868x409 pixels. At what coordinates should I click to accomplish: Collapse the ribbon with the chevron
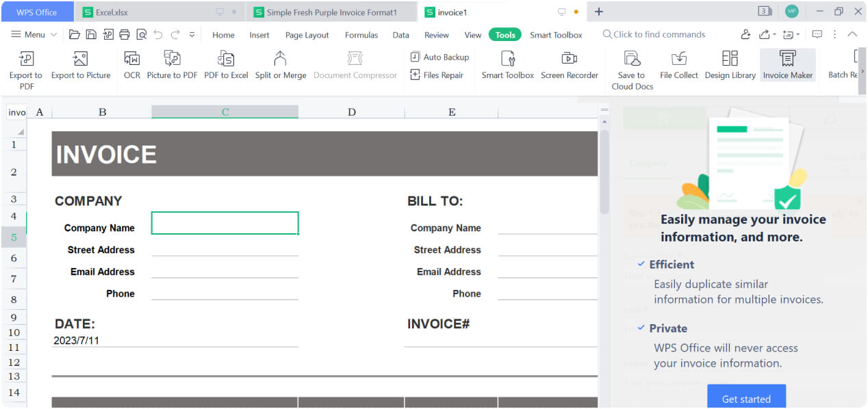tap(852, 34)
